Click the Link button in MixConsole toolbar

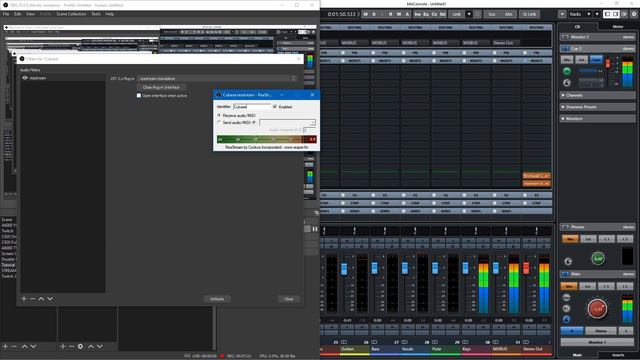(456, 14)
